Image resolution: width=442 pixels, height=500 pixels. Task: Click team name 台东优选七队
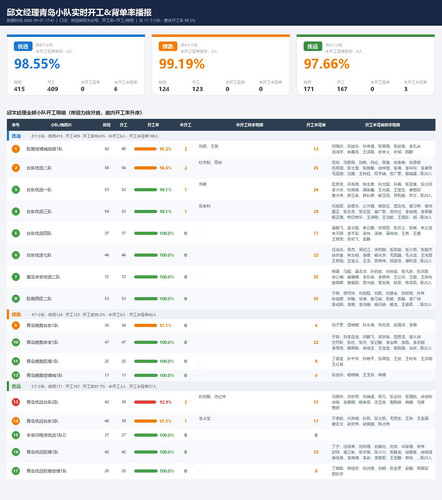click(39, 255)
